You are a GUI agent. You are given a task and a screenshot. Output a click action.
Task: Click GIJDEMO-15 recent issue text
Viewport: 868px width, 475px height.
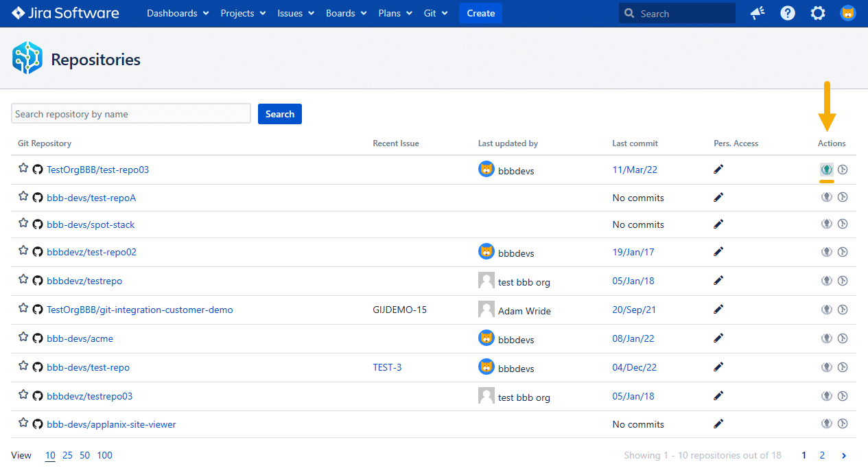click(399, 310)
